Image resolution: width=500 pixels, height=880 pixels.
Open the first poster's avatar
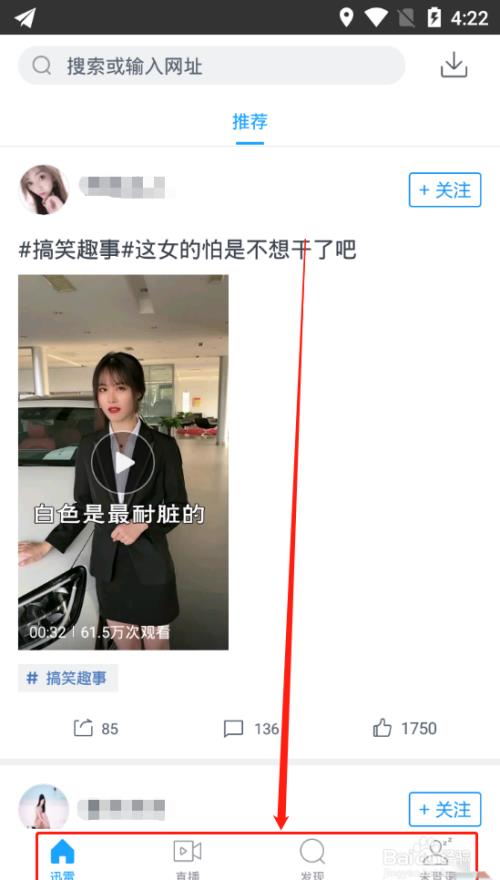click(44, 190)
